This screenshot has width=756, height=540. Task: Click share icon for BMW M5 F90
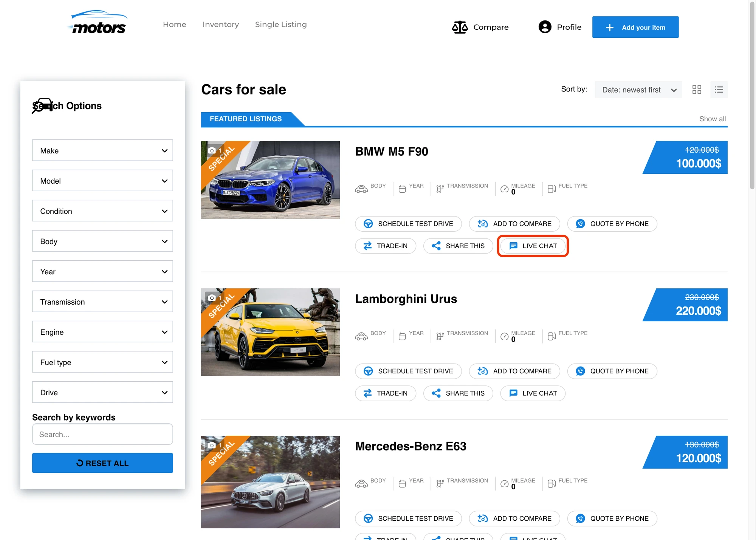coord(436,246)
